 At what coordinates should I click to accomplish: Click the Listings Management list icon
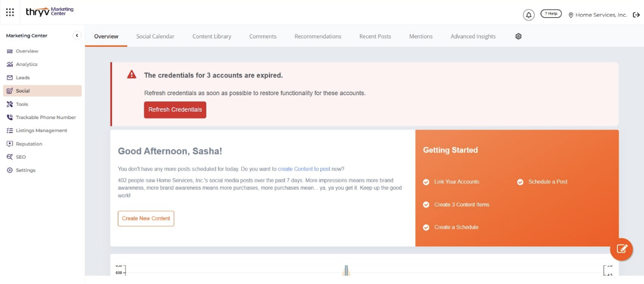[10, 131]
